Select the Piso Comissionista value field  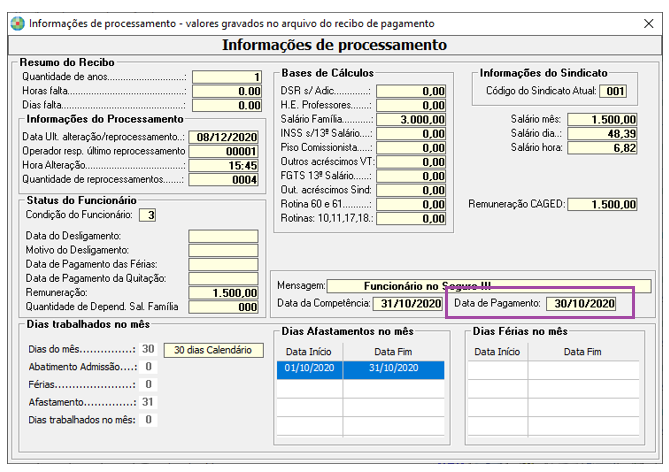pos(411,148)
